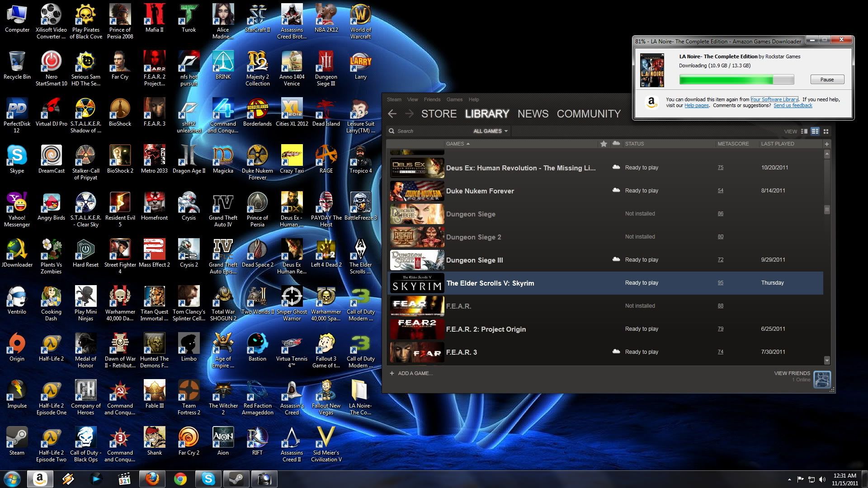868x488 pixels.
Task: Click the favorites star column header
Action: [x=604, y=144]
